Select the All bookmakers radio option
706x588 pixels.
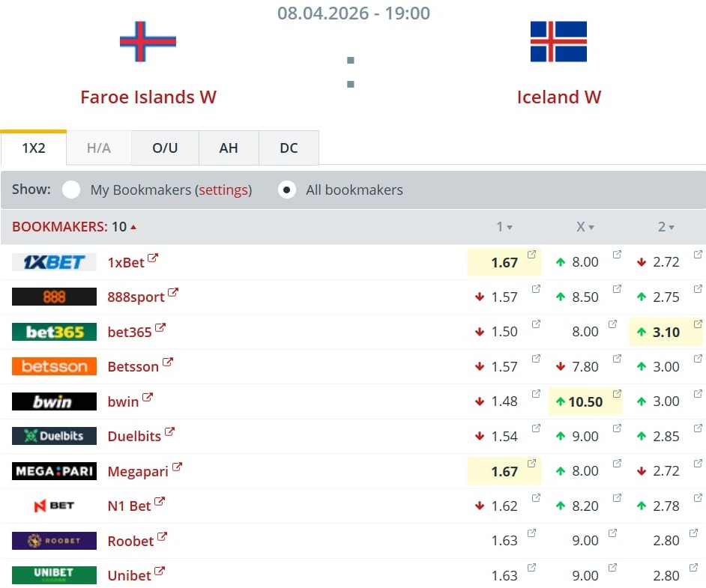point(286,190)
